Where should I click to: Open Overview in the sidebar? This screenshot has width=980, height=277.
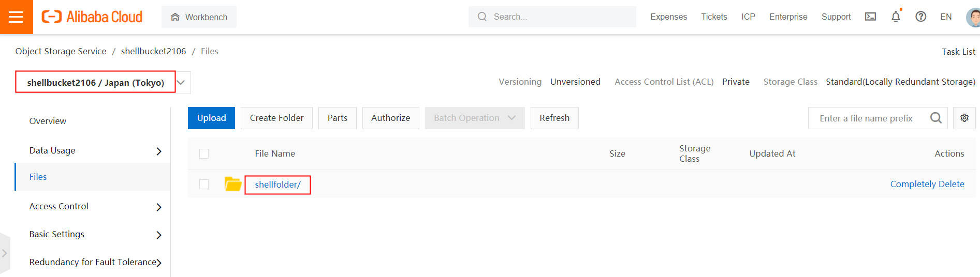(x=48, y=121)
